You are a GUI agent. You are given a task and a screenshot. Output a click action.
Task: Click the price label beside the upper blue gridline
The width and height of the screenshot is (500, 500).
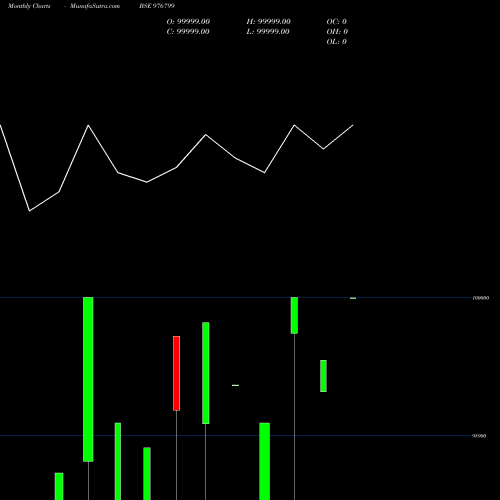[x=481, y=298]
